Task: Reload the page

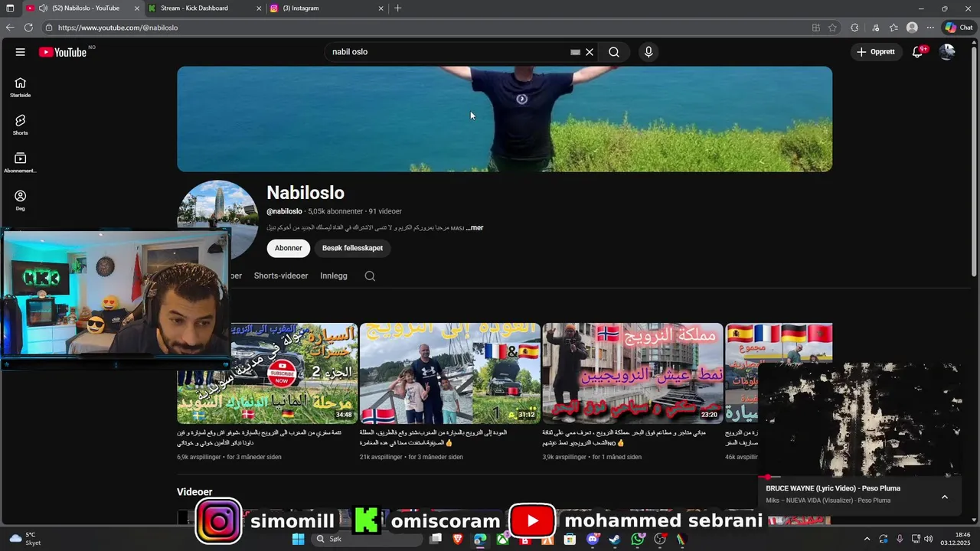Action: click(28, 28)
